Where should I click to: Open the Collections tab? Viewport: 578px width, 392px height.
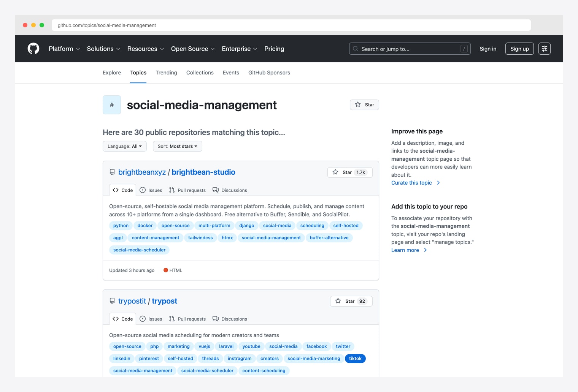200,73
